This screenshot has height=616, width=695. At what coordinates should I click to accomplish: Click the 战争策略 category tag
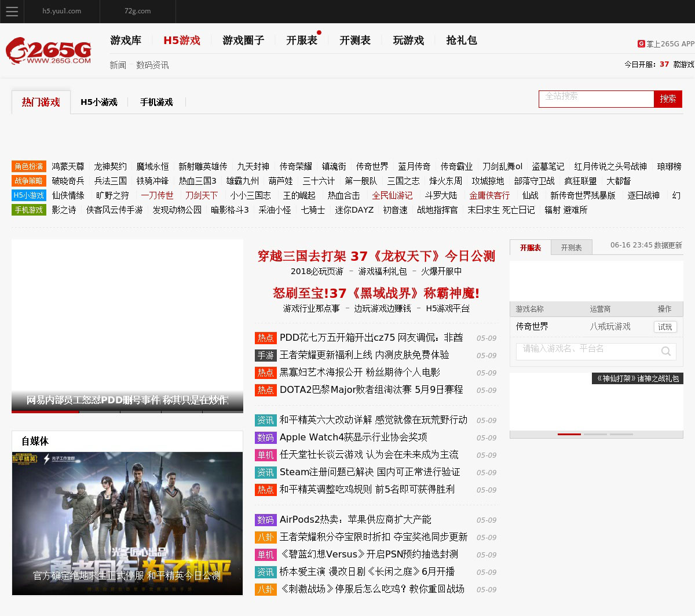[29, 181]
